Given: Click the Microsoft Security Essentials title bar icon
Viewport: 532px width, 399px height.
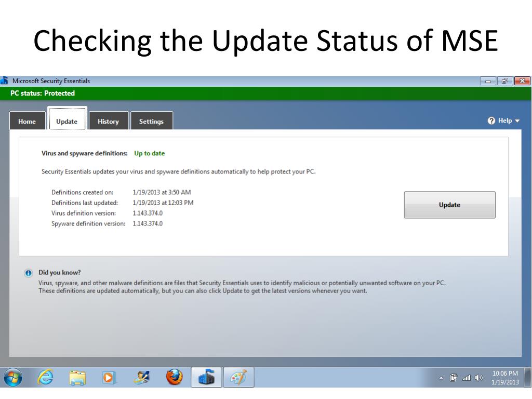Looking at the screenshot, I should [x=4, y=81].
